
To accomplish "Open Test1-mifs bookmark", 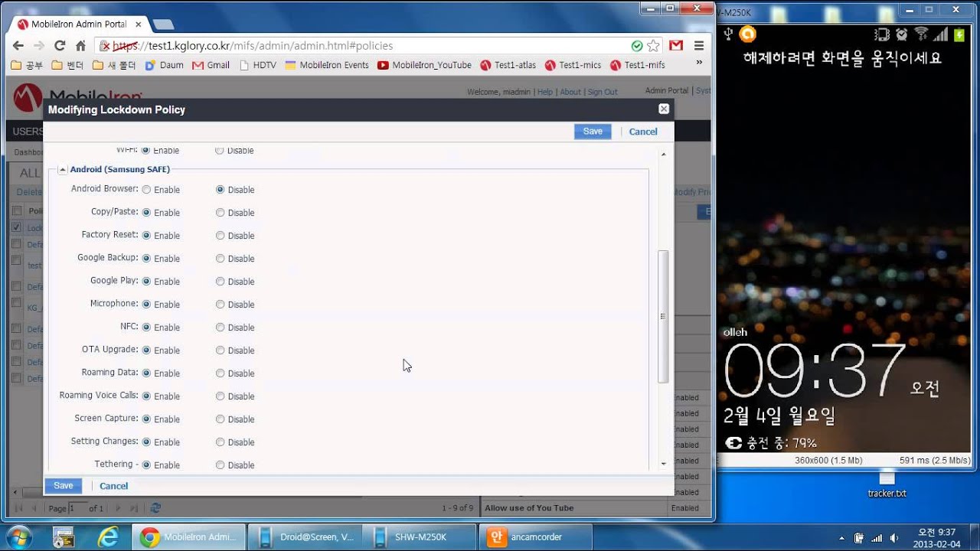I will pos(638,65).
